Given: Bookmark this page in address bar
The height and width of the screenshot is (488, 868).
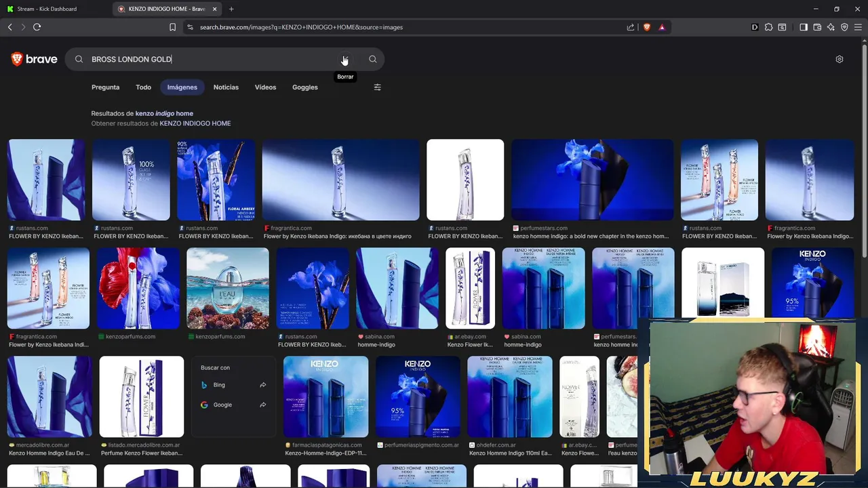Looking at the screenshot, I should click(x=172, y=27).
